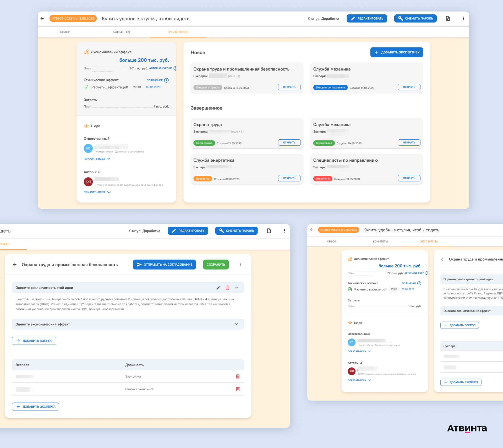Screen dimensions: 503x448
Task: Click ДОБАВИТЬ ВОПРОС in bottom-right window
Action: click(460, 325)
